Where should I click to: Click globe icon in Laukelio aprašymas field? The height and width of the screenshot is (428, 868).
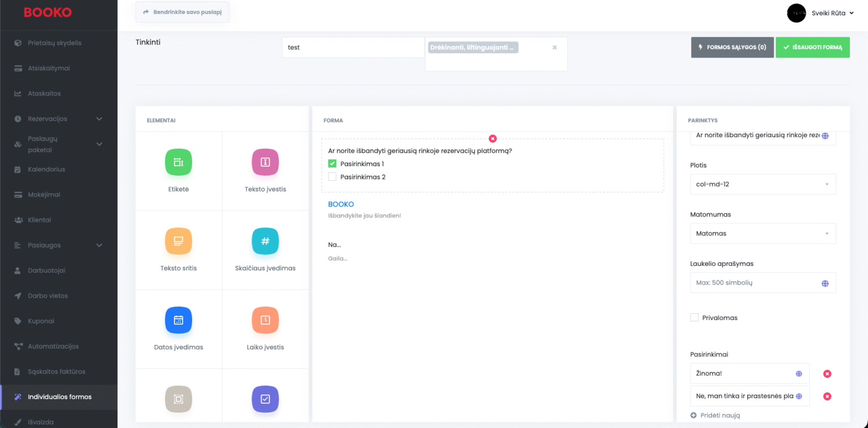click(825, 283)
